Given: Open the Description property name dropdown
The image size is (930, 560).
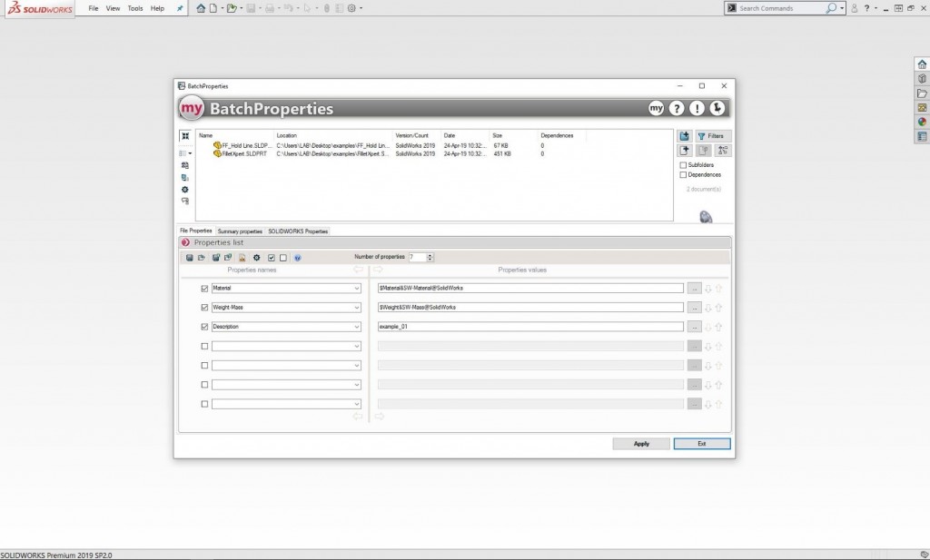Looking at the screenshot, I should click(x=356, y=327).
